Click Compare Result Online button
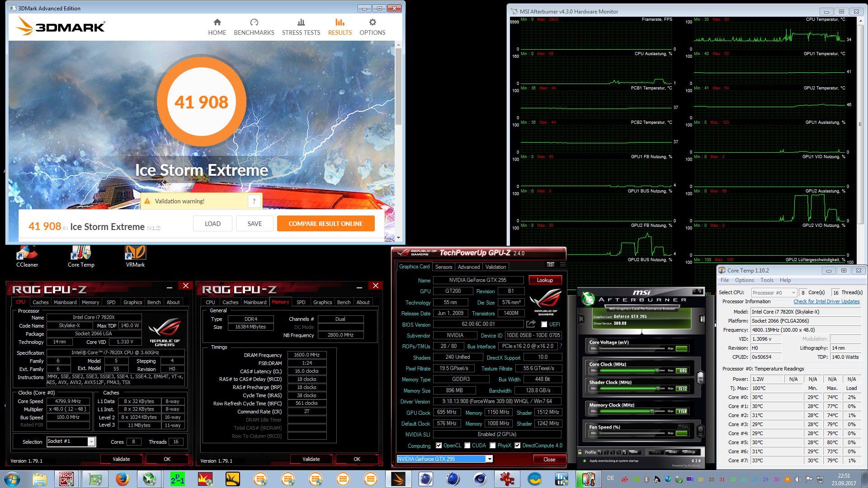The width and height of the screenshot is (868, 488). coord(325,224)
